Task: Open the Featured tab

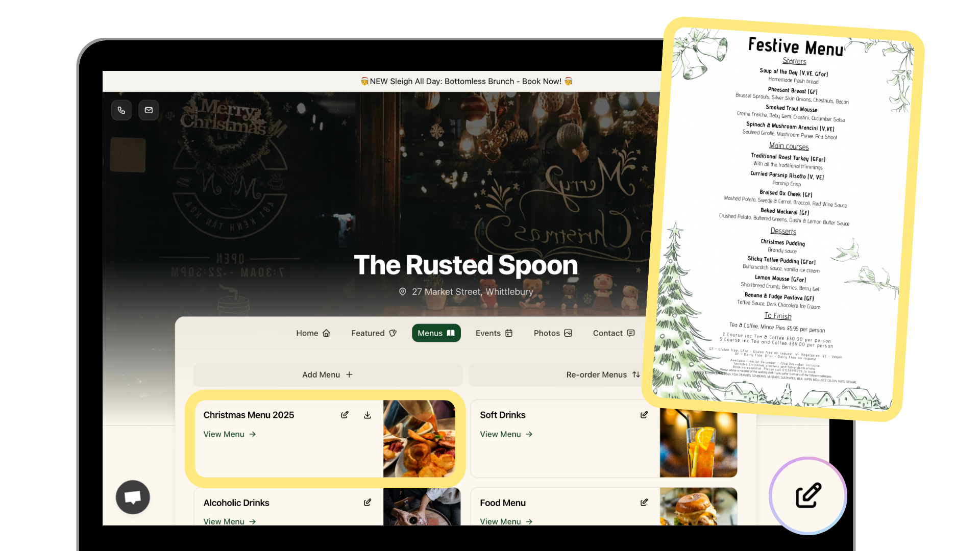Action: click(374, 333)
